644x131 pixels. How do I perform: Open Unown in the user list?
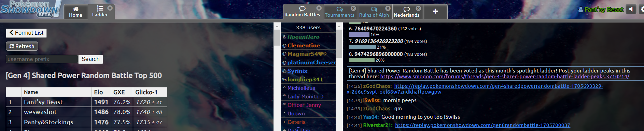pyautogui.click(x=308, y=114)
